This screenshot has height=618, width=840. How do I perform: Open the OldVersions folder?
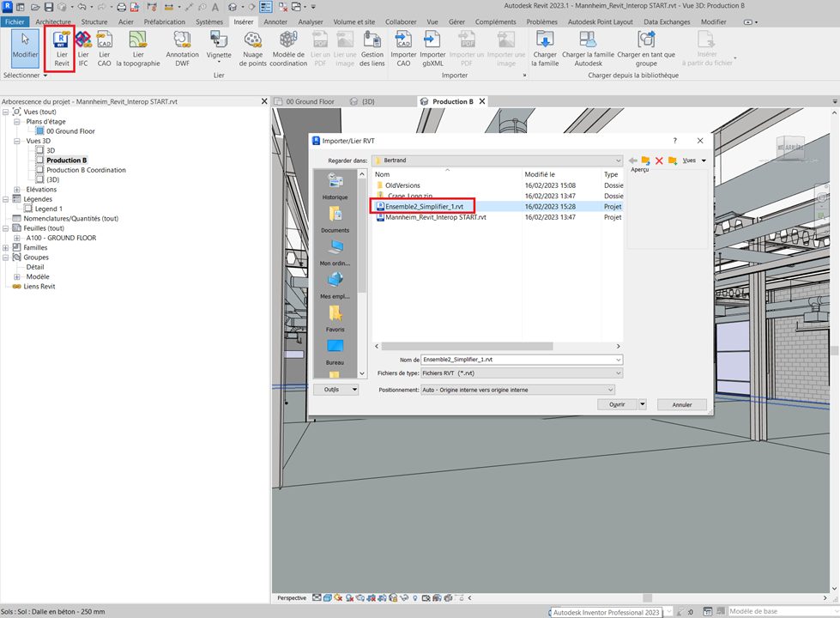click(402, 185)
